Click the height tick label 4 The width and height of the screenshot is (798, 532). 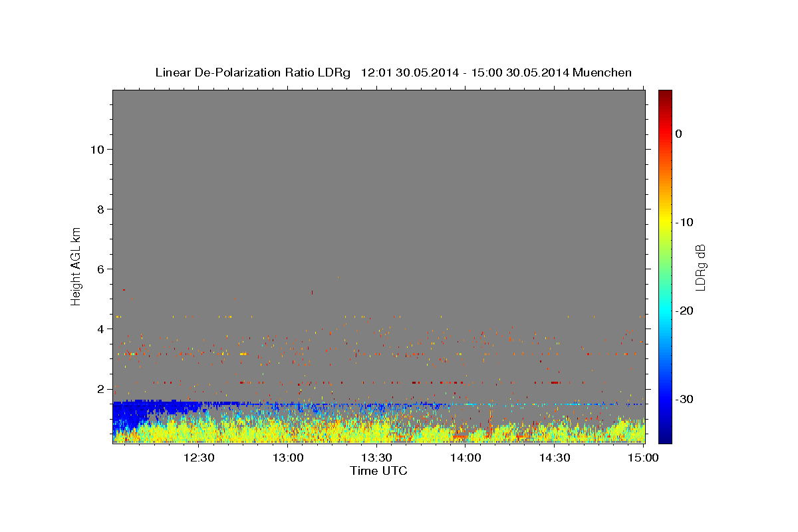point(100,329)
